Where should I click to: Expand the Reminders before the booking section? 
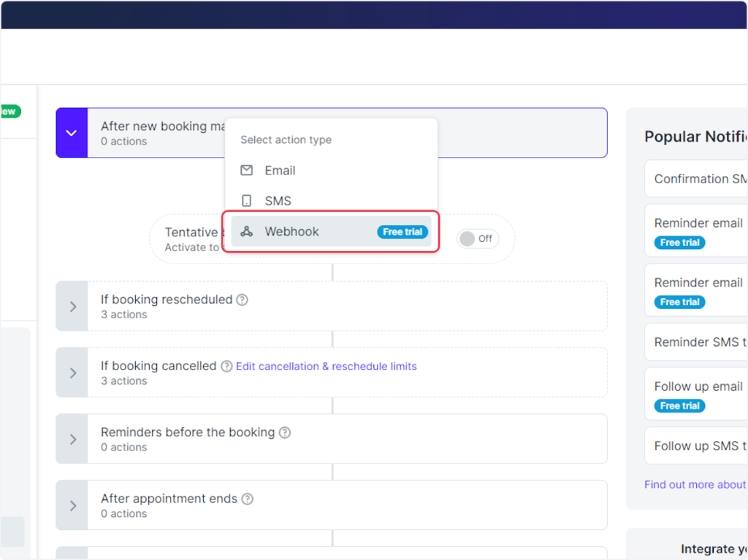72,440
